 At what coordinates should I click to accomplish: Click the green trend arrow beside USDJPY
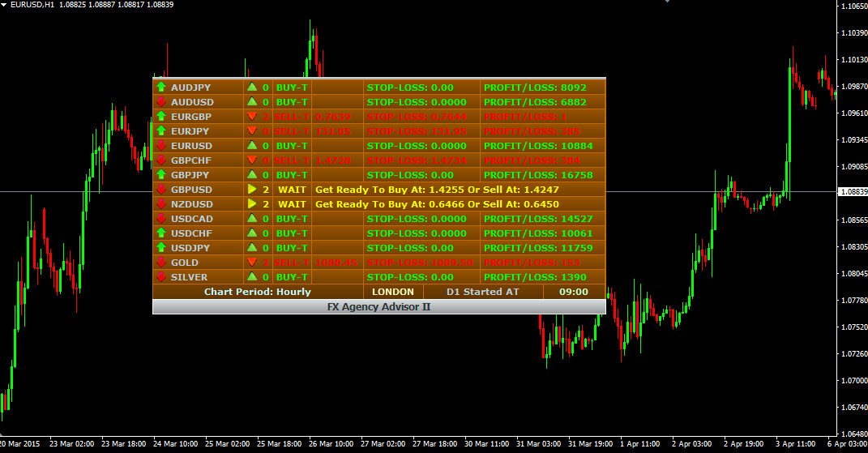pyautogui.click(x=161, y=247)
